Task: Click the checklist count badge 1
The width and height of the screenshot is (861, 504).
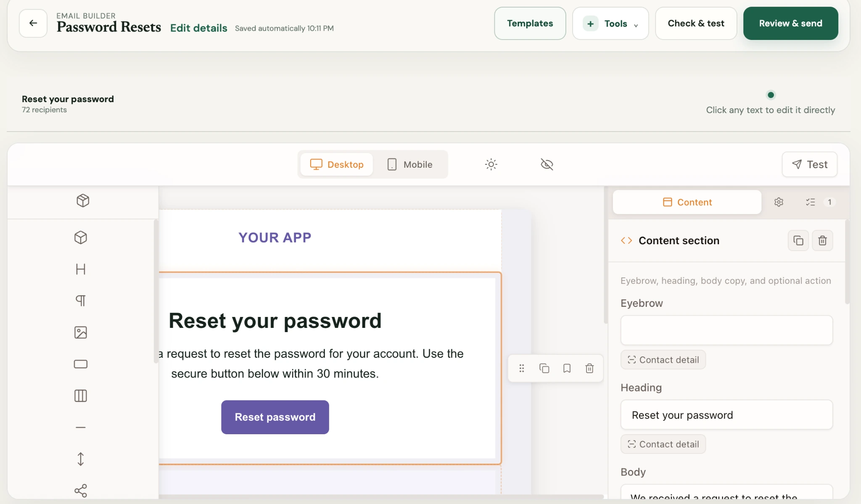Action: pos(829,202)
